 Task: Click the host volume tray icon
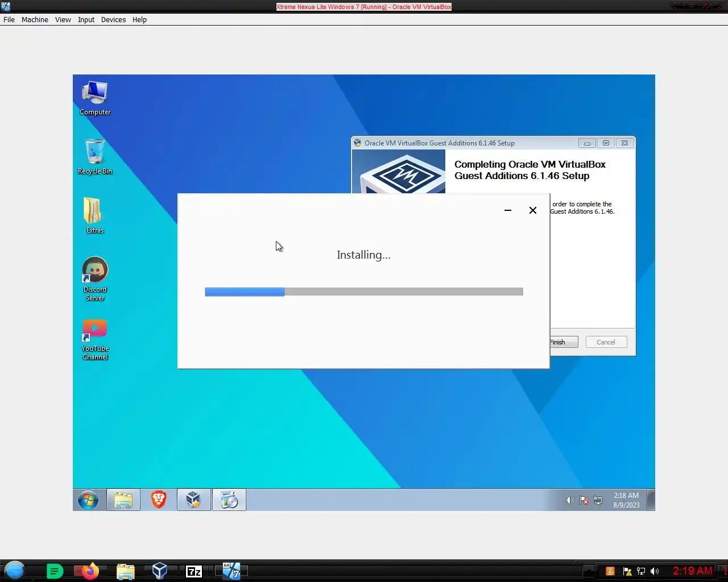pyautogui.click(x=655, y=571)
